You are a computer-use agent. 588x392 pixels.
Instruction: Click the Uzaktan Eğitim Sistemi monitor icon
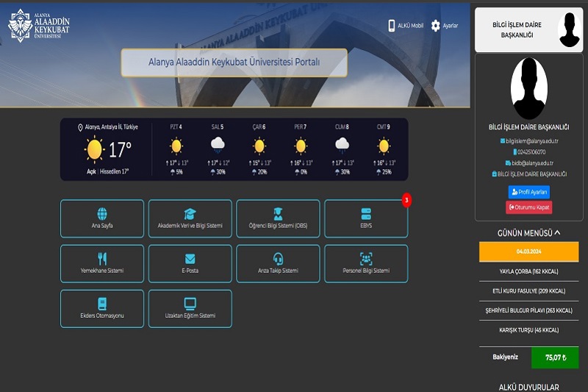tap(190, 304)
